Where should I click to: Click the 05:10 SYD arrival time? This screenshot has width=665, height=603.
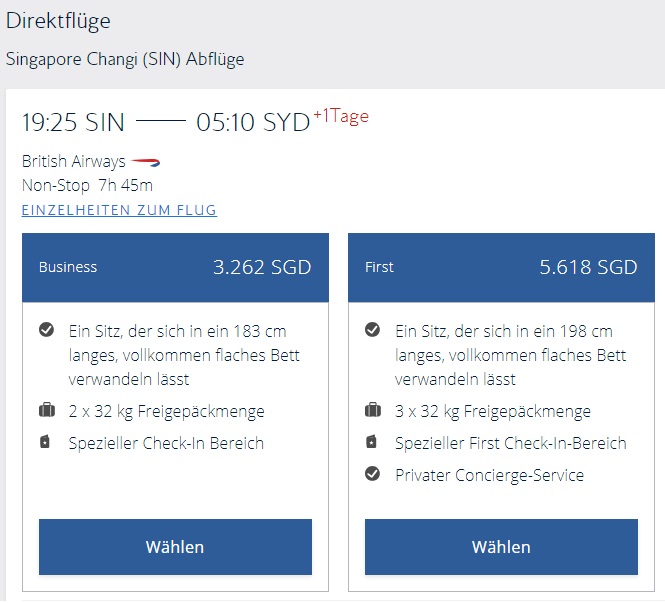pyautogui.click(x=253, y=123)
